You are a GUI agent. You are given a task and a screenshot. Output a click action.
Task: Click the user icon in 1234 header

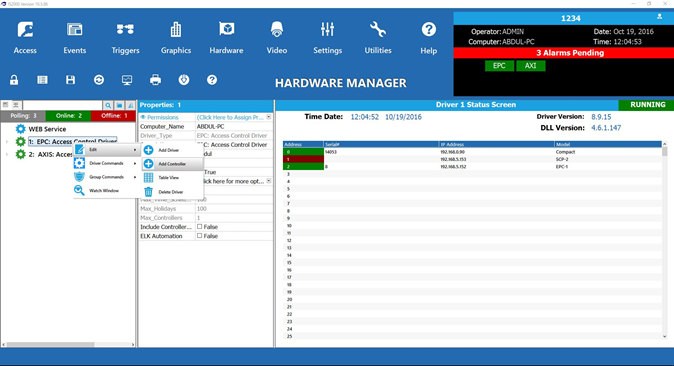[659, 16]
